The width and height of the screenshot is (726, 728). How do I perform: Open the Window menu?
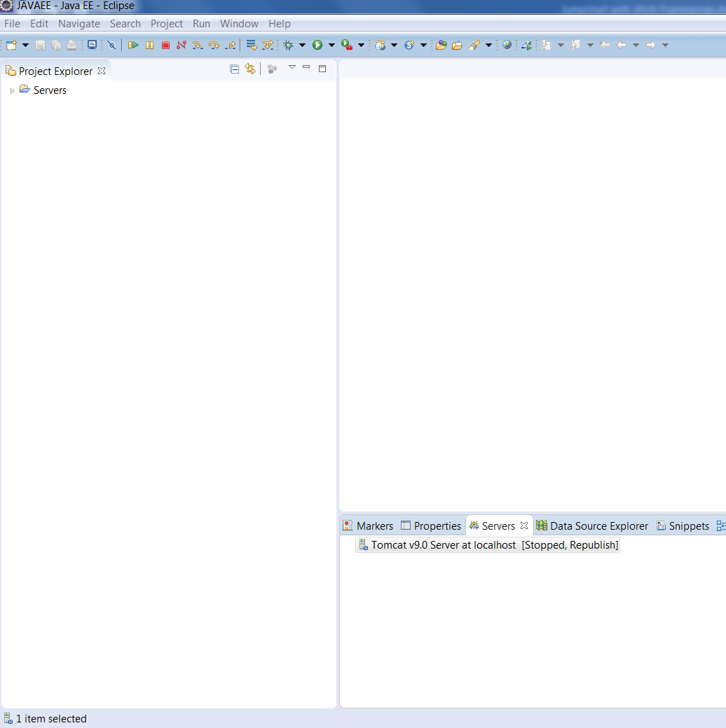239,24
